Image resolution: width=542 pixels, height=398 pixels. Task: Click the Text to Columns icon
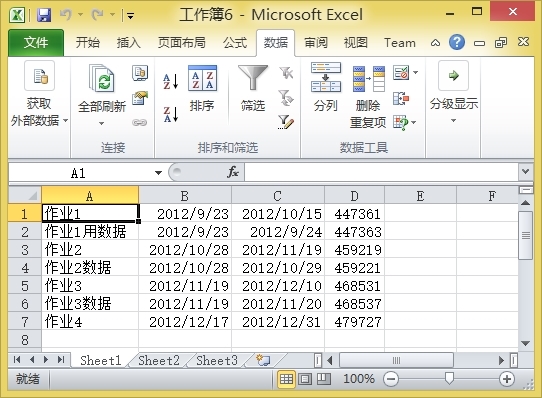(326, 77)
